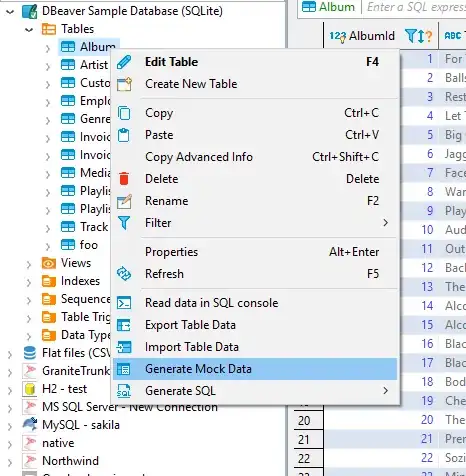
Task: Click the Refresh arrows icon
Action: click(124, 274)
